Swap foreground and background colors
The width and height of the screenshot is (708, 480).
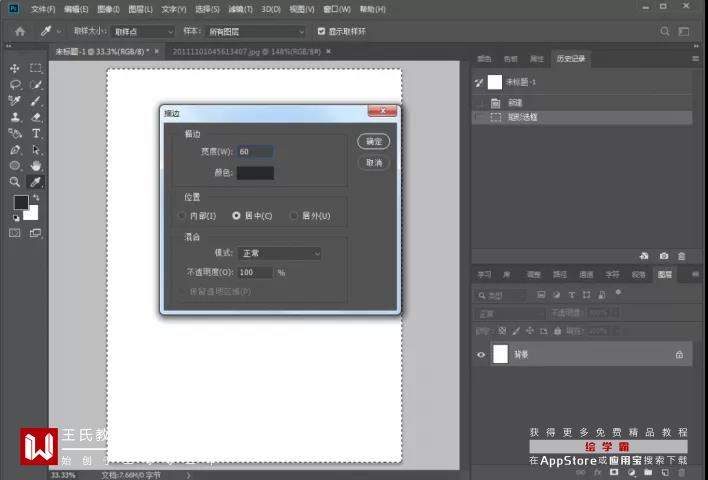(x=36, y=198)
